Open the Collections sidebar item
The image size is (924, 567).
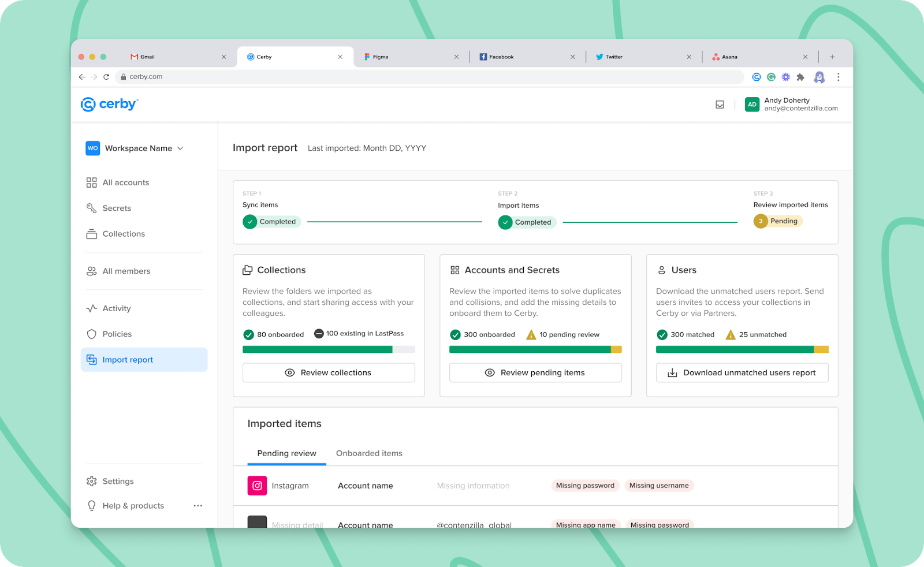(123, 233)
